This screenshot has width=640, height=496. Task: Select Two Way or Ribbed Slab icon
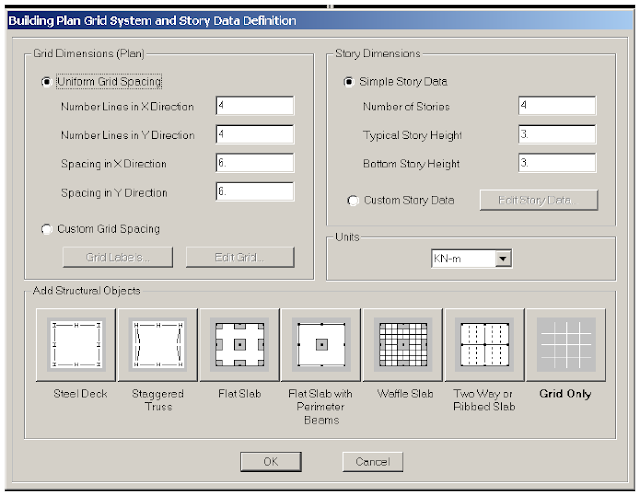pyautogui.click(x=484, y=345)
